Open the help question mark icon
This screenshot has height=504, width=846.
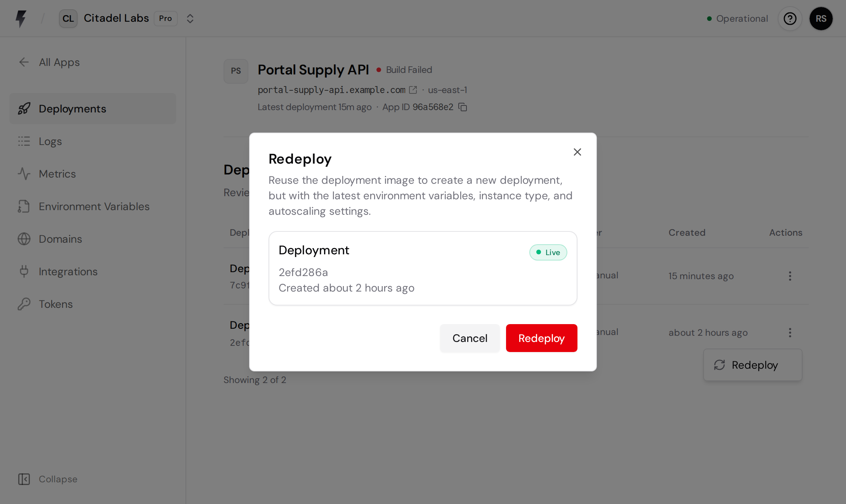coord(790,19)
